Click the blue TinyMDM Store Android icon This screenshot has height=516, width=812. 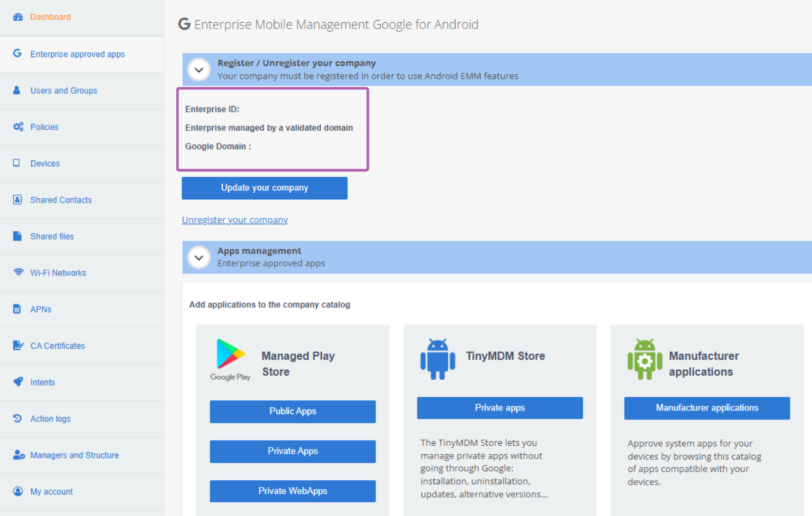pos(438,359)
